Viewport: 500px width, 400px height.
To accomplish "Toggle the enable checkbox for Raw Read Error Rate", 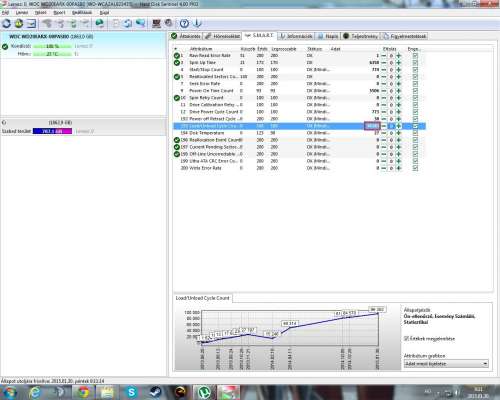I will coord(415,56).
